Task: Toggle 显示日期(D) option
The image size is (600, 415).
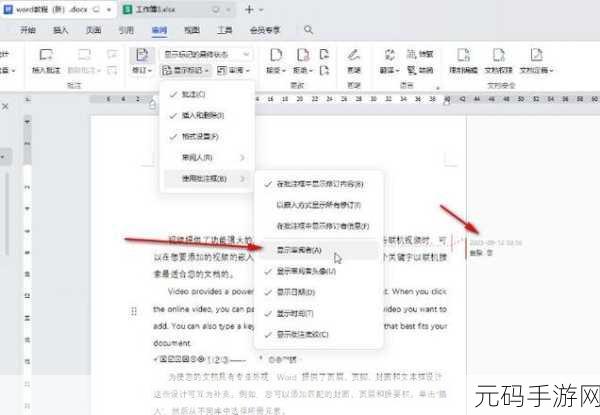Action: tap(318, 293)
